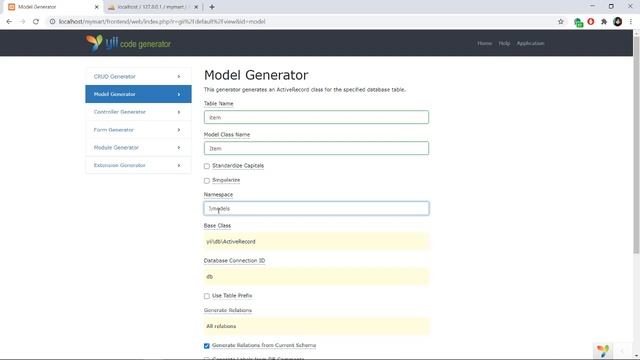View site information icon in address bar
The height and width of the screenshot is (360, 640).
(x=52, y=22)
